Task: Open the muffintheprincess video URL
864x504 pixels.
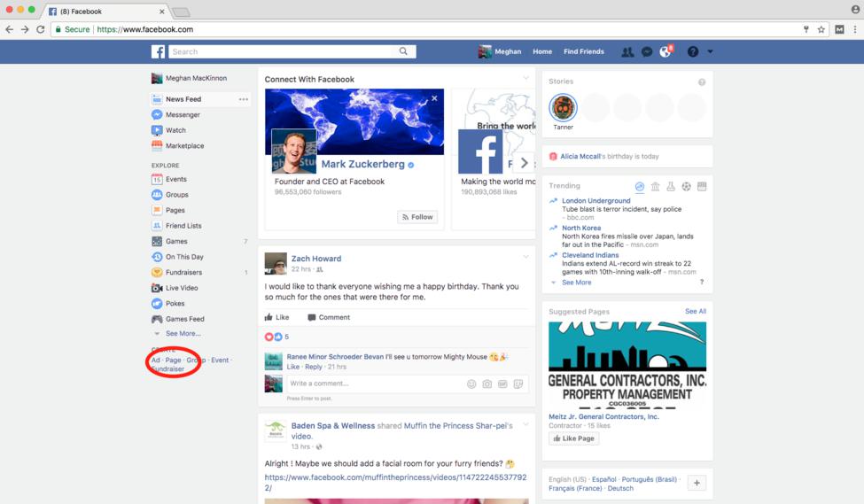Action: [x=395, y=483]
